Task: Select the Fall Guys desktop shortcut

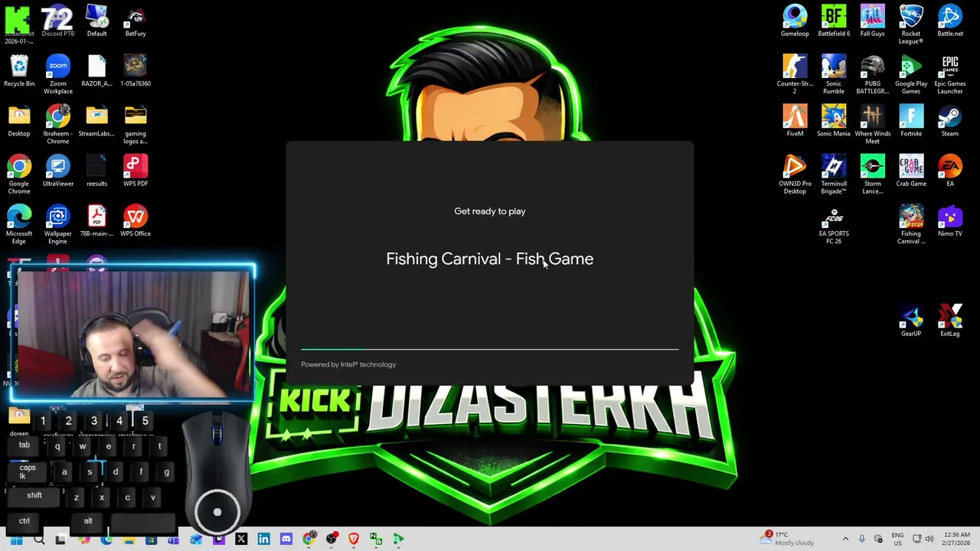Action: [872, 21]
